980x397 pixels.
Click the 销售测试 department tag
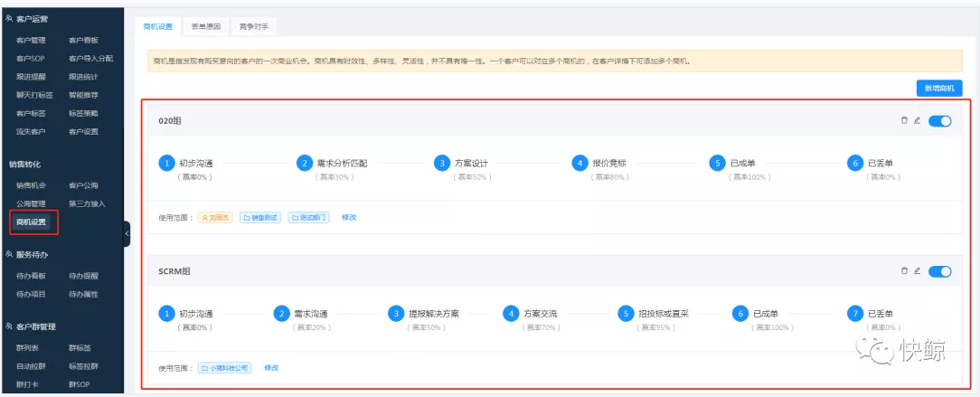[260, 218]
